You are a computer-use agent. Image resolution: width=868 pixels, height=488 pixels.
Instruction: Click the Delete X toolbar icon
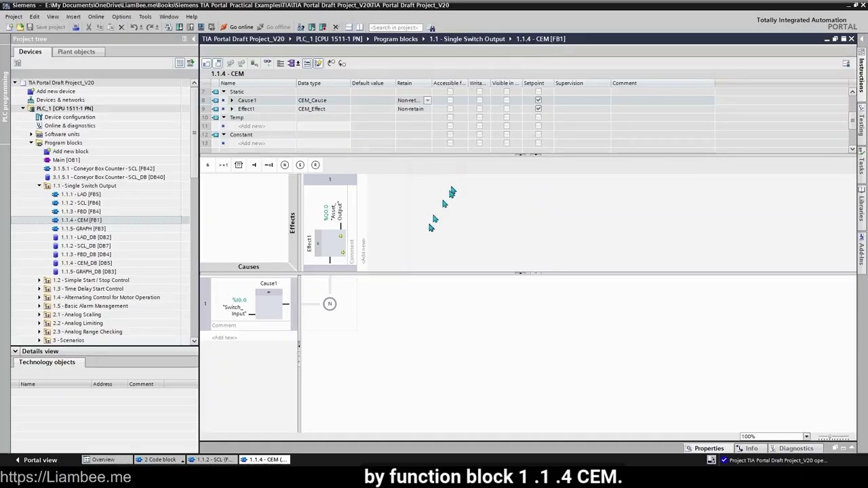(121, 27)
